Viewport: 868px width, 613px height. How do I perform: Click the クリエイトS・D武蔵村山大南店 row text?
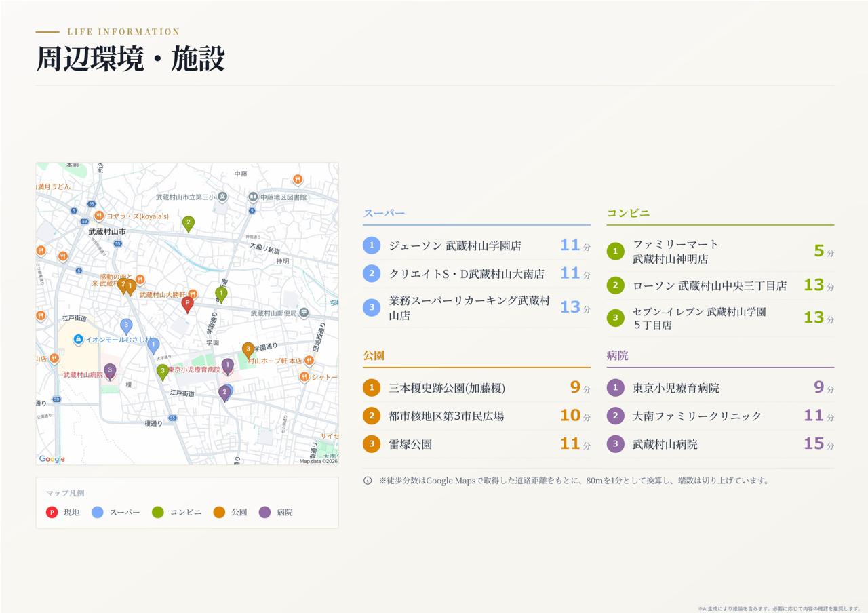pos(467,274)
